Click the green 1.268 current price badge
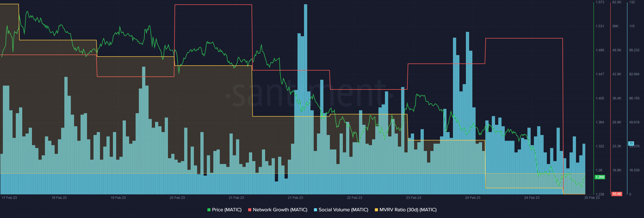 600,177
